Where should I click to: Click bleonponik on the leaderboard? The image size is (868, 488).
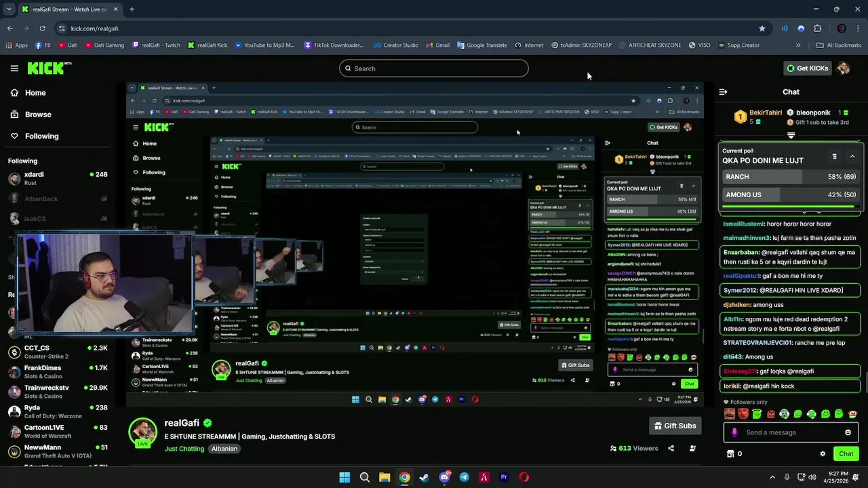813,113
